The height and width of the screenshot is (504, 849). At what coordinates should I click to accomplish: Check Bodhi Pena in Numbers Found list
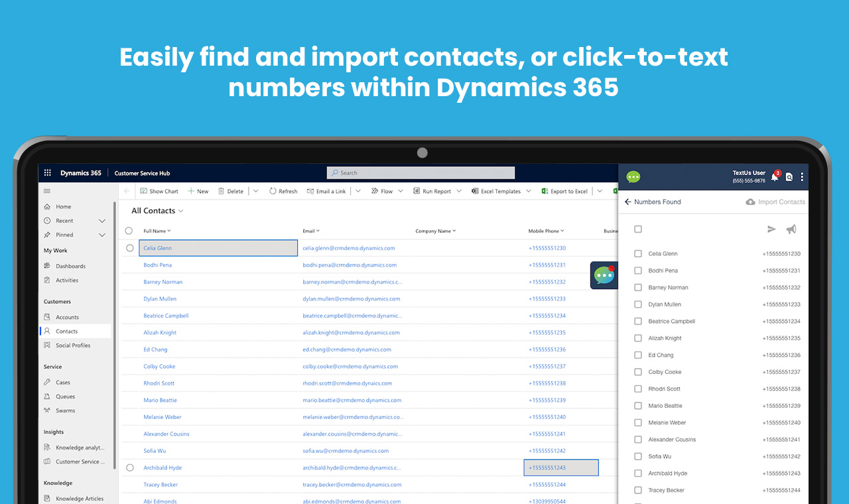click(x=638, y=271)
